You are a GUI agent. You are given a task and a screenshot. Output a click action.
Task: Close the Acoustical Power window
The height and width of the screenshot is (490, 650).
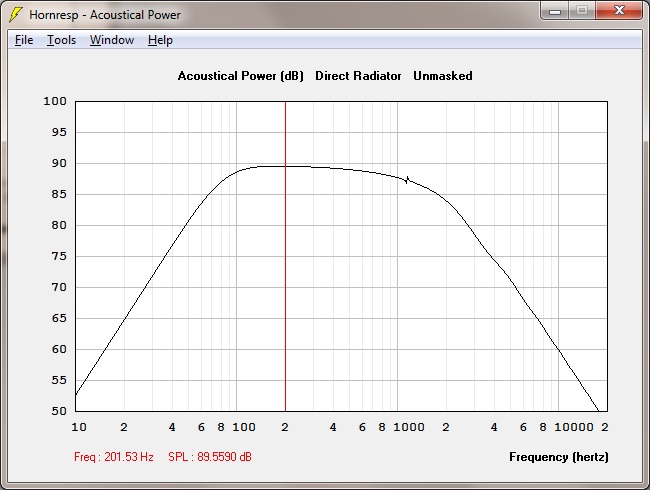pos(619,11)
